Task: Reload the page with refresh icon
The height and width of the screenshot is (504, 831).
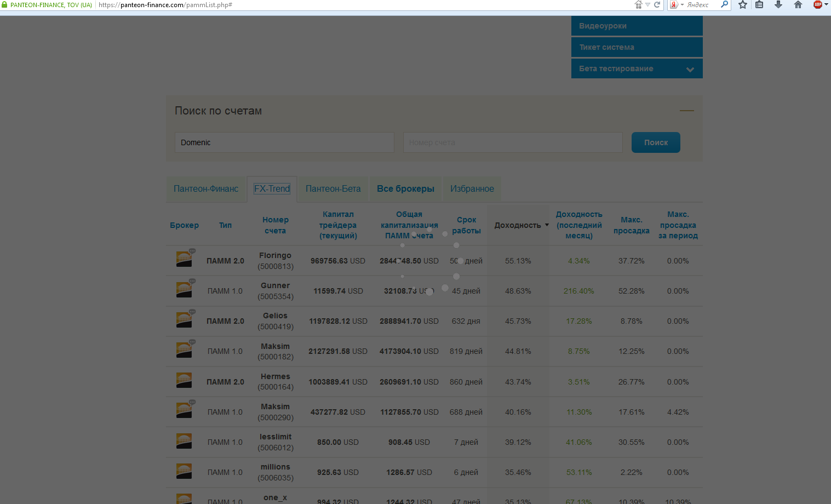Action: tap(657, 5)
